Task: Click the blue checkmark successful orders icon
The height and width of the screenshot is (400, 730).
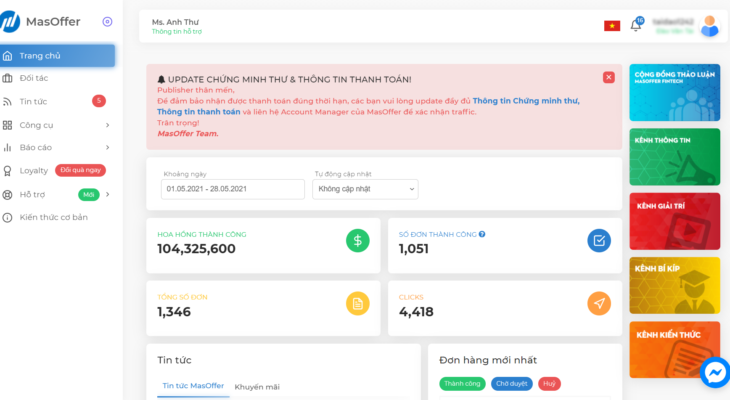Action: [599, 241]
